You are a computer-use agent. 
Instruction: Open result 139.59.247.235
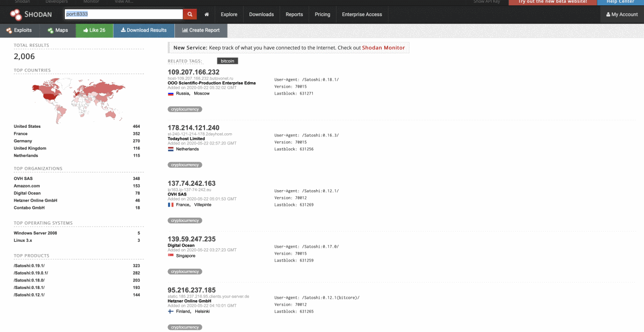click(x=192, y=239)
